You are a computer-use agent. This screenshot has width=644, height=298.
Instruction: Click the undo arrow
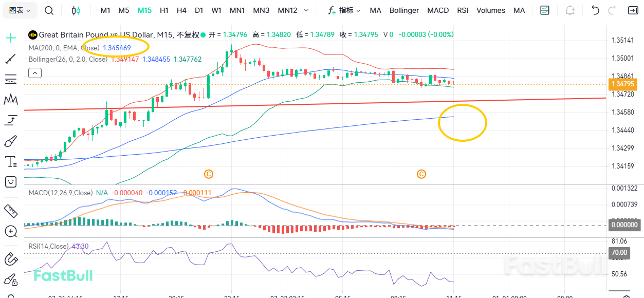tap(595, 10)
